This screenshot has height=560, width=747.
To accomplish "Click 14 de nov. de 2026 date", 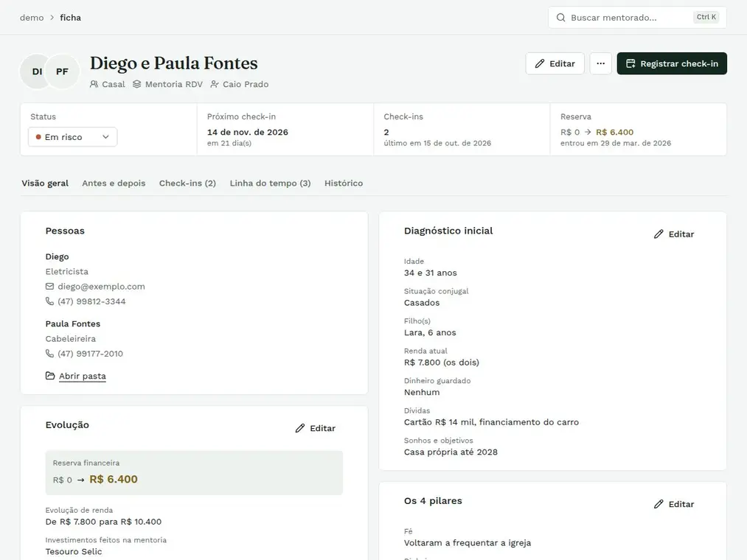I will point(248,133).
